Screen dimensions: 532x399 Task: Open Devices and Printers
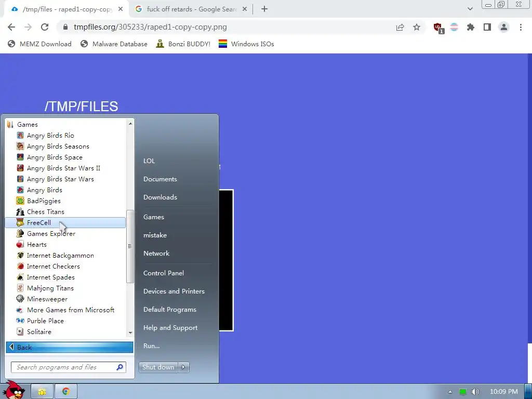click(x=174, y=291)
